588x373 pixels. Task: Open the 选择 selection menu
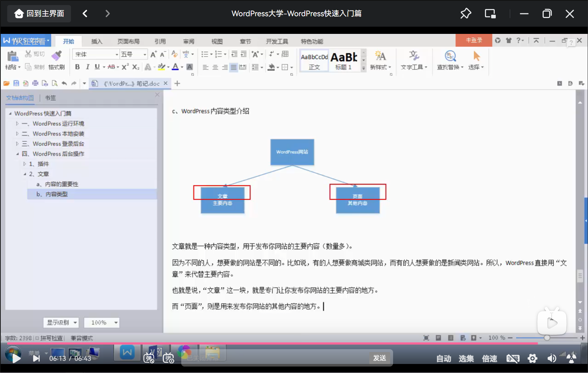tap(476, 60)
